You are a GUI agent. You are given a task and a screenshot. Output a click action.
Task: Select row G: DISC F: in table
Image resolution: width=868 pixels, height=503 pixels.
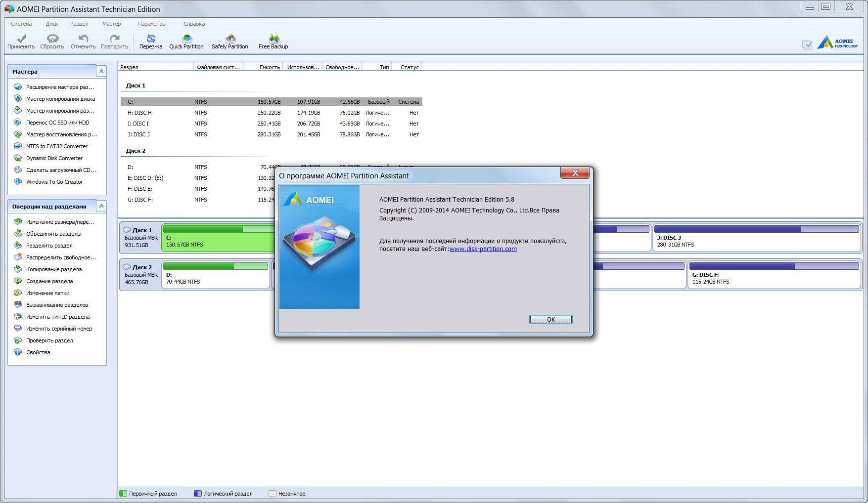coord(198,200)
